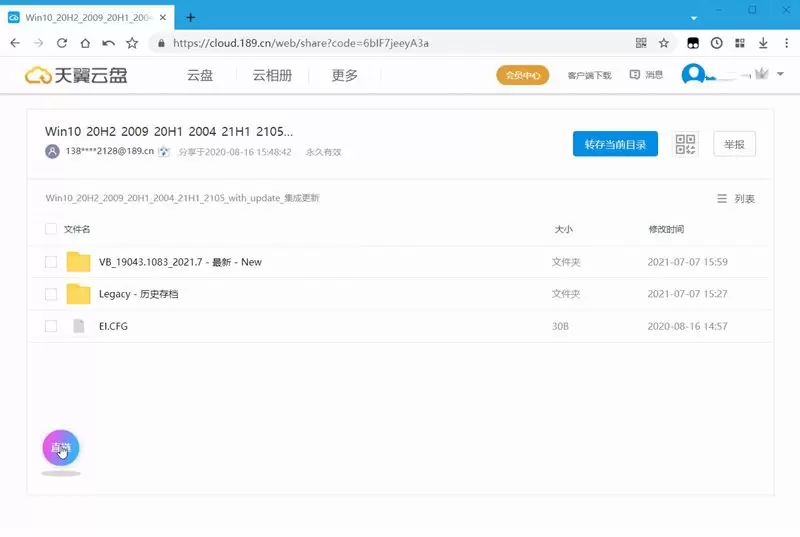
Task: Click sharer avatar beside 138****2128@189.cn
Action: pos(52,151)
